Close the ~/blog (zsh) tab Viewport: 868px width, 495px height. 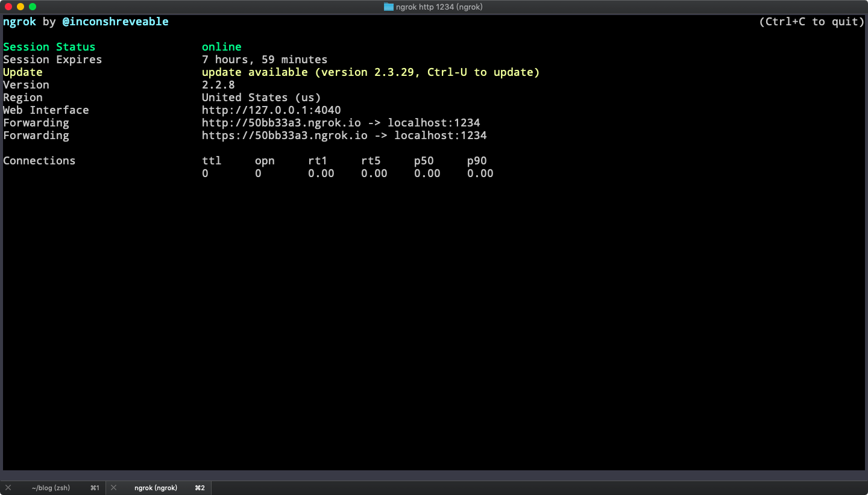point(8,488)
